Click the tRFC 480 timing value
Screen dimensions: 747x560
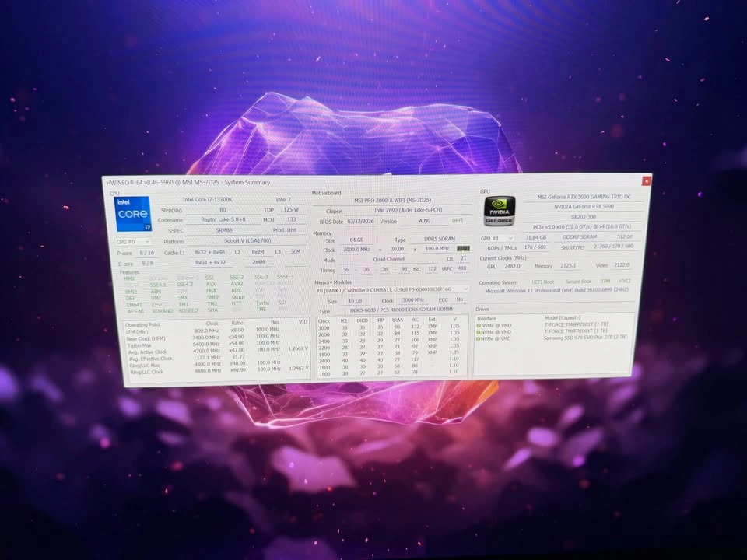point(461,268)
